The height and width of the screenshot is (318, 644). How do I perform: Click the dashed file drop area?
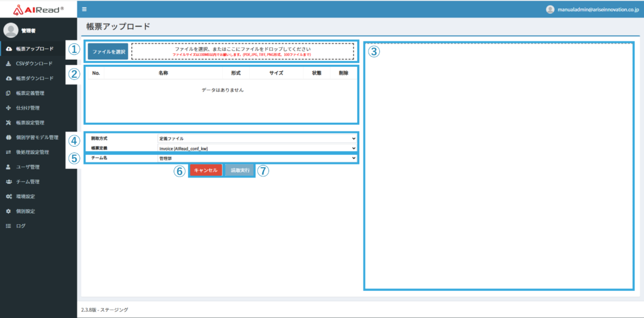click(242, 51)
